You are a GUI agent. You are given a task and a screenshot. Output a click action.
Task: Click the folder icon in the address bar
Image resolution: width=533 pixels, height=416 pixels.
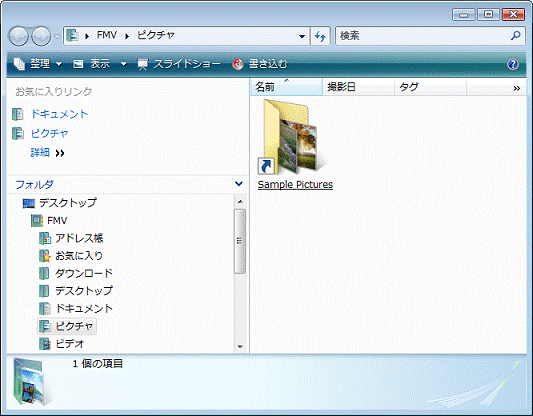(72, 35)
